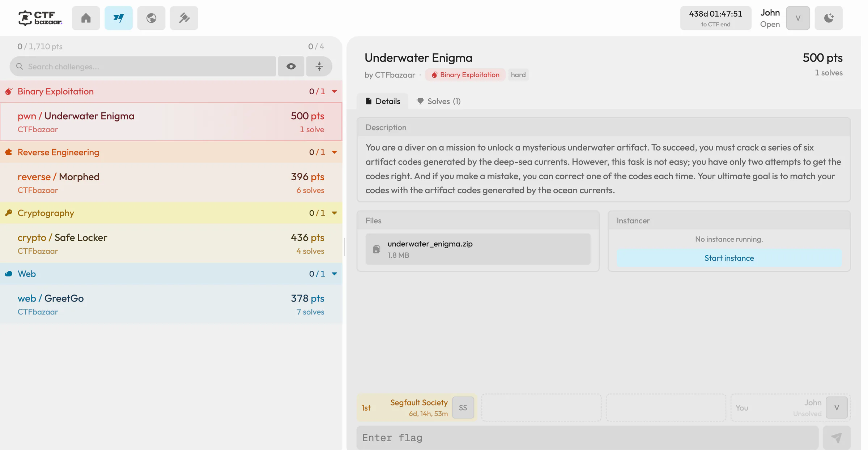Viewport: 868px width, 450px height.
Task: Click '0 / 1,710 pts' progress text
Action: [x=40, y=46]
